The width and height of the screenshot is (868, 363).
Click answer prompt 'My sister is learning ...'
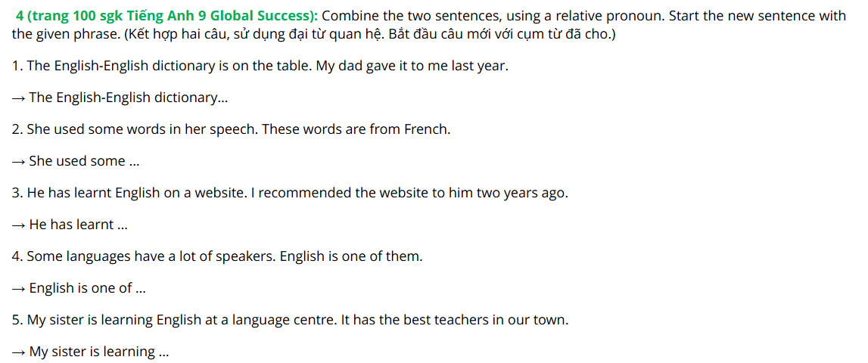point(91,352)
